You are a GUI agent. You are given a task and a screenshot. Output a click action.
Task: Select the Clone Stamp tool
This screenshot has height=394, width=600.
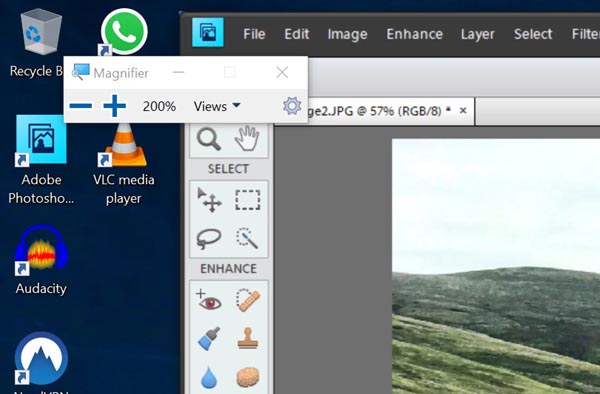pyautogui.click(x=248, y=339)
